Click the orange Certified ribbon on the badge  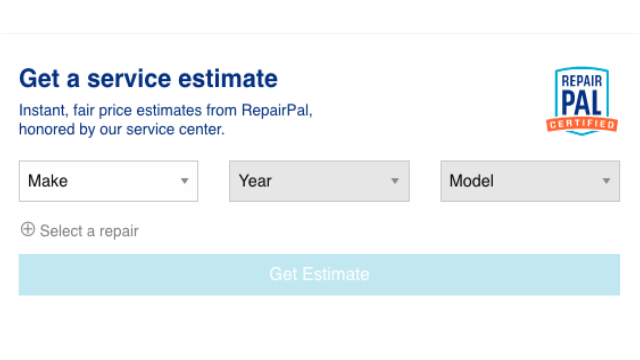coord(582,124)
